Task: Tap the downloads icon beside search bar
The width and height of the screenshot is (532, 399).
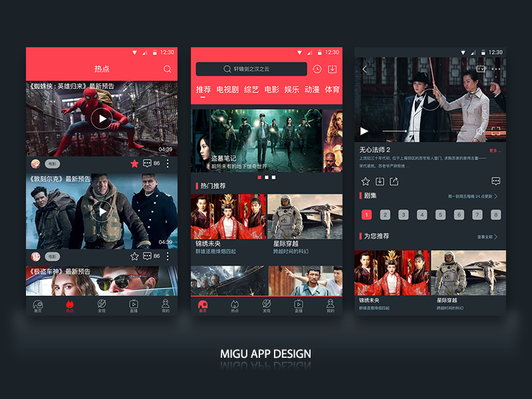Action: pos(331,68)
